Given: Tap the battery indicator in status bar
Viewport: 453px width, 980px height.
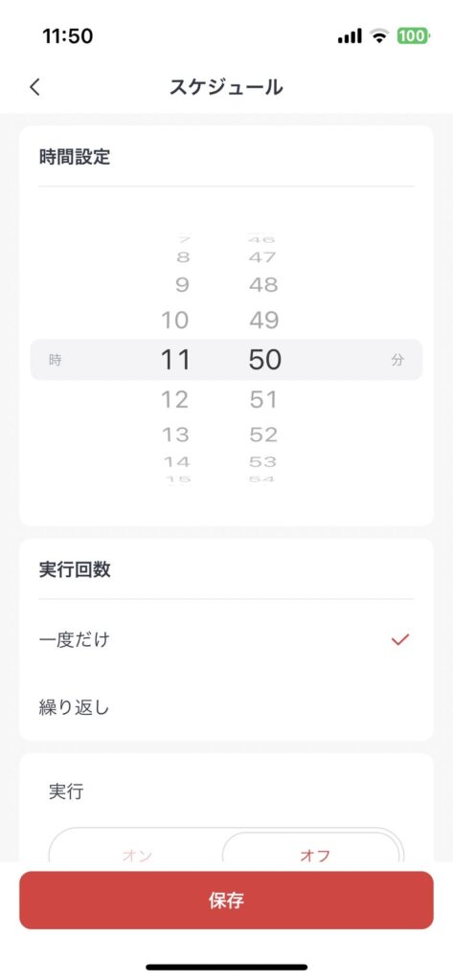Looking at the screenshot, I should click(413, 36).
